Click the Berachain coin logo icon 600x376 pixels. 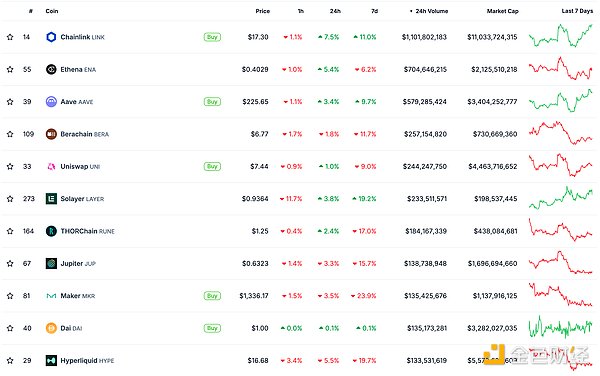tap(51, 134)
